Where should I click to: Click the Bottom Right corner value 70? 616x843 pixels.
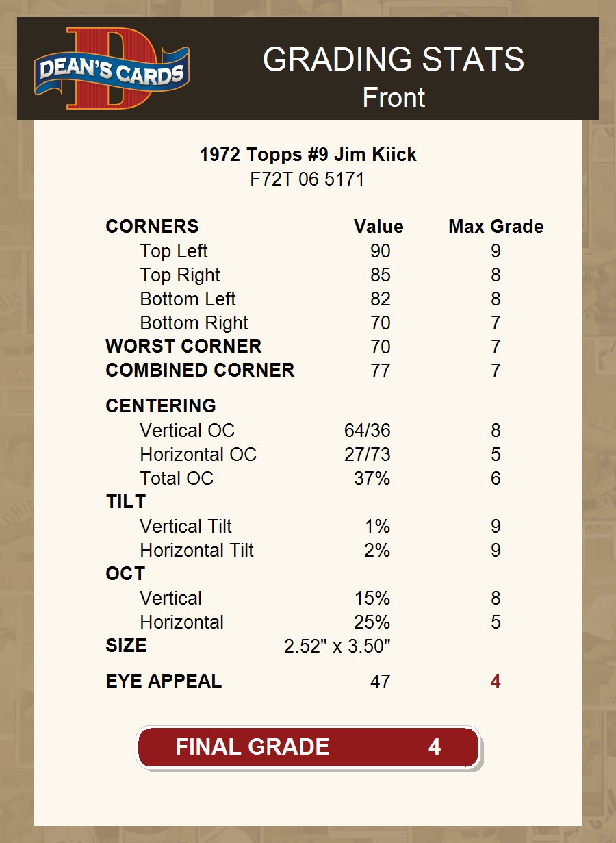point(381,323)
